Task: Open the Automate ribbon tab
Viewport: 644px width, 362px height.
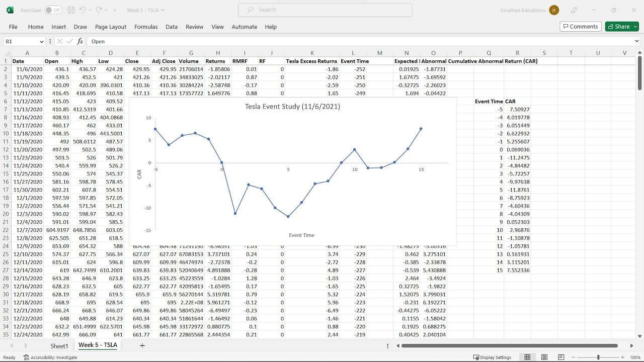Action: click(245, 27)
